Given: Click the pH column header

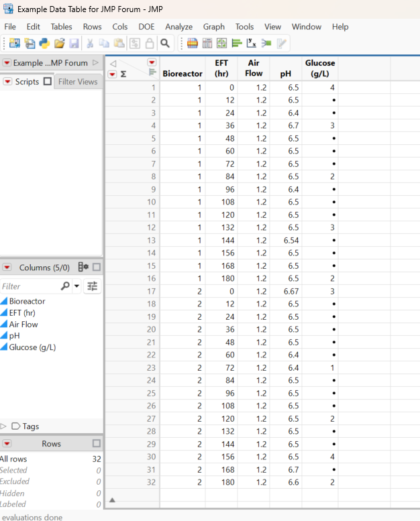Looking at the screenshot, I should point(286,68).
